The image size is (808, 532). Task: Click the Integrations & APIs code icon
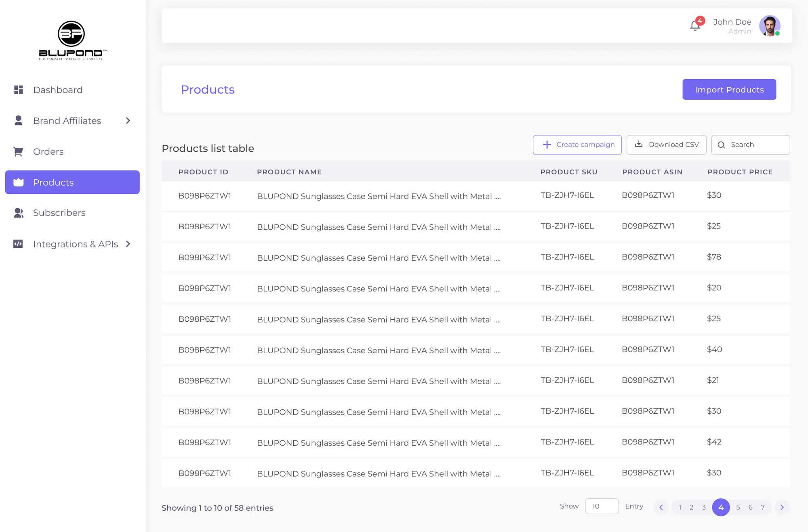(18, 244)
